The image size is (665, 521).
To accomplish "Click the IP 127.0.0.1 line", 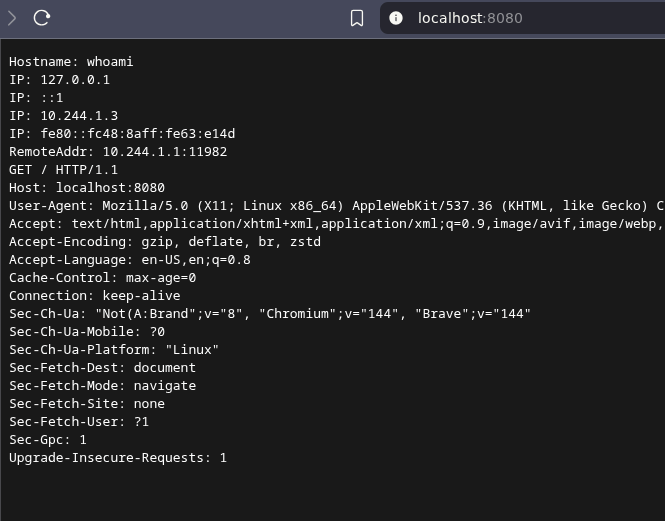I will pos(59,80).
